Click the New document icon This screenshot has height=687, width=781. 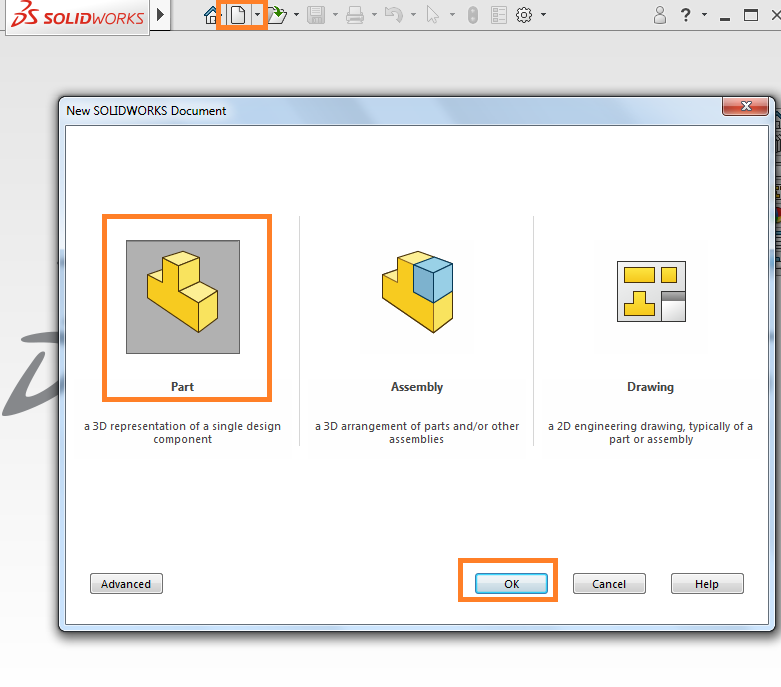238,15
